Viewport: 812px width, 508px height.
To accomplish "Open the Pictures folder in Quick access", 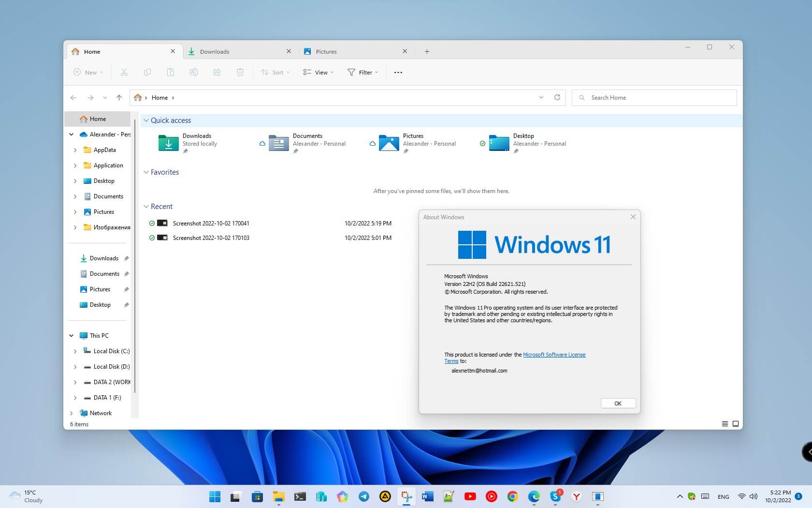I will click(x=418, y=143).
